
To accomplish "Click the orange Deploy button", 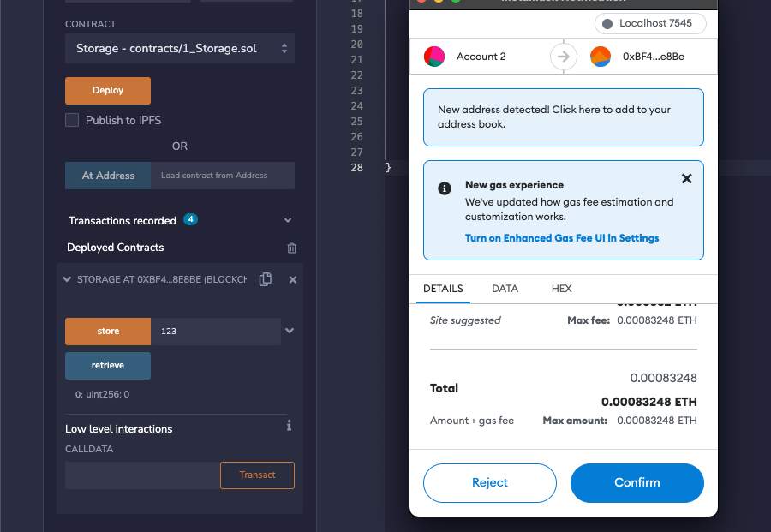I will coord(108,91).
